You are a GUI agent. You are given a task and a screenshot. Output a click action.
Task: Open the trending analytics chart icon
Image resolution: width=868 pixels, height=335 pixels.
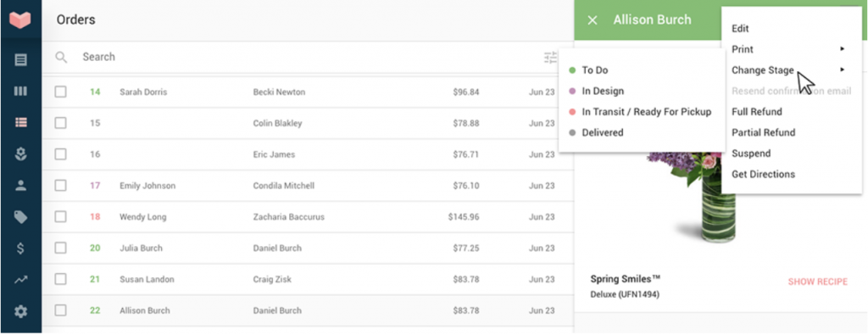[x=20, y=280]
